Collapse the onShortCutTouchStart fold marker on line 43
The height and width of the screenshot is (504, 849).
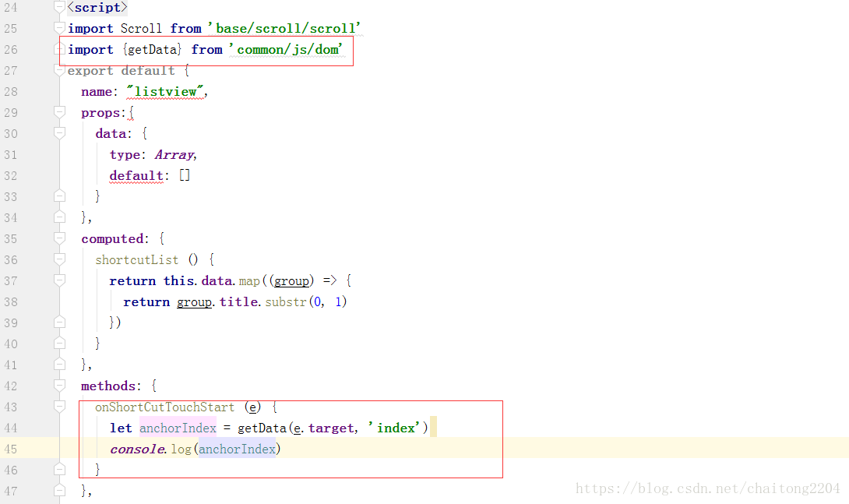coord(59,407)
